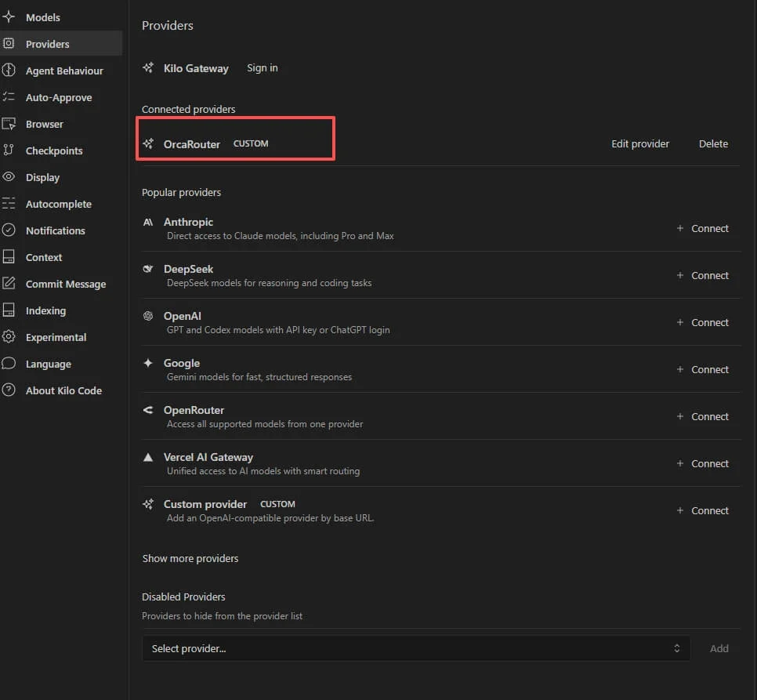
Task: Open the Autocomplete settings section
Action: click(x=59, y=205)
